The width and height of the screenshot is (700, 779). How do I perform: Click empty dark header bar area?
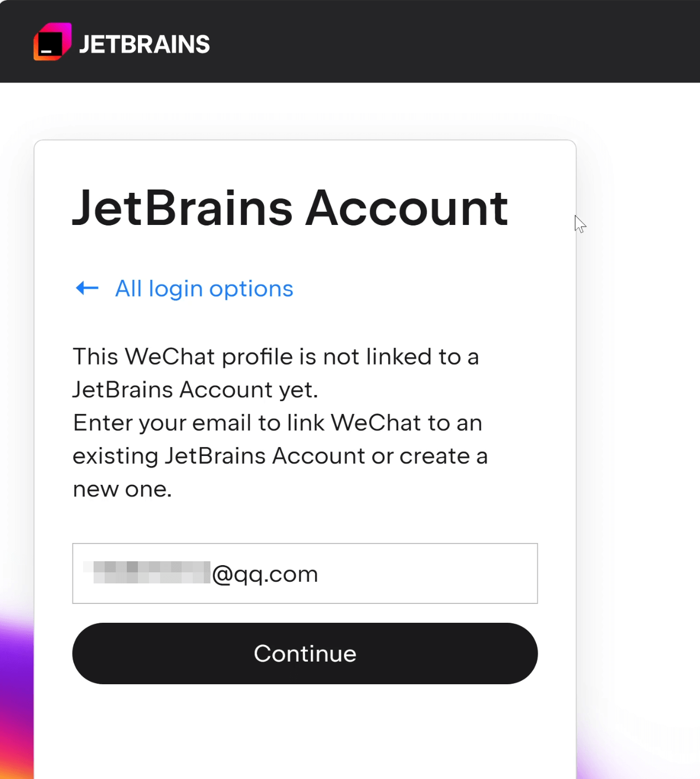coord(443,42)
